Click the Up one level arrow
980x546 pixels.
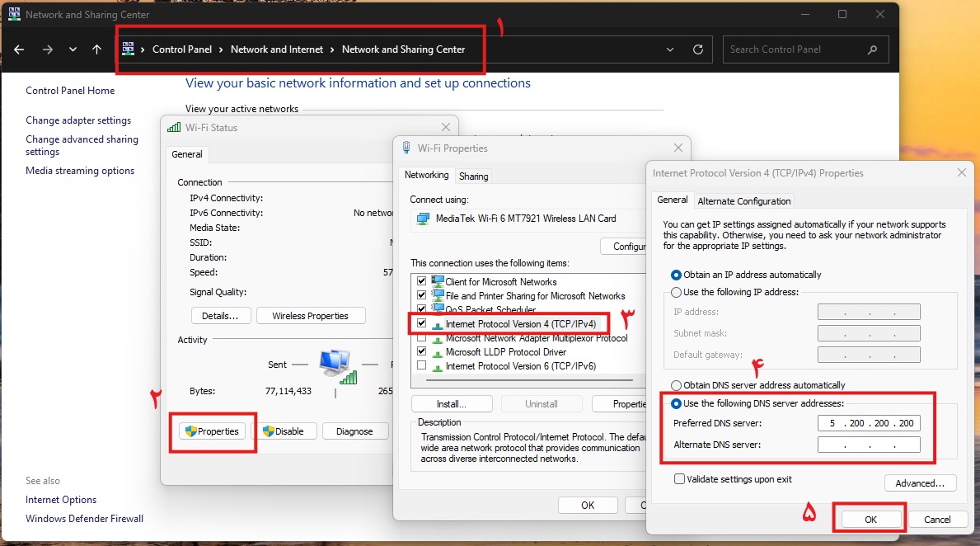(96, 49)
